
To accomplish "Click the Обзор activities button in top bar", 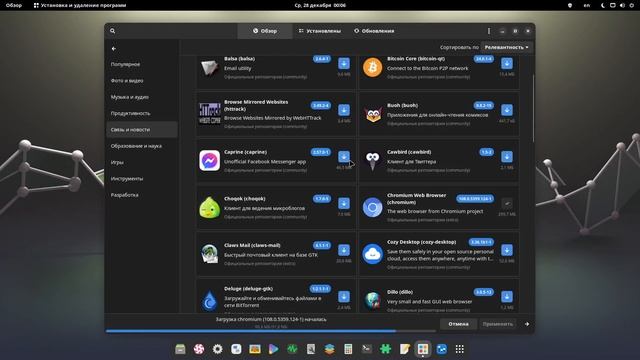I will pos(13,5).
